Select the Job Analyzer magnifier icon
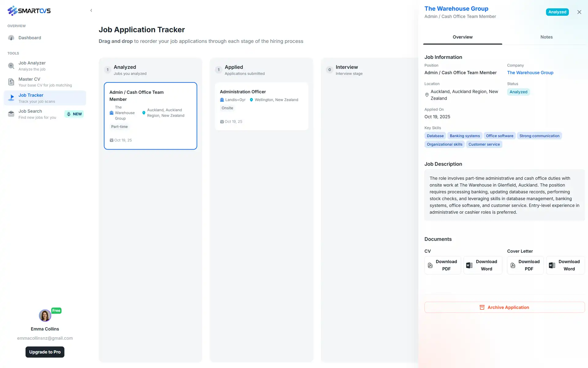588x368 pixels. 11,66
